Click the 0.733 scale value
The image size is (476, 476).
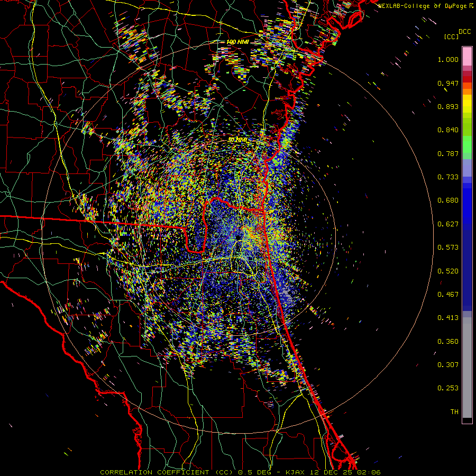click(x=448, y=177)
